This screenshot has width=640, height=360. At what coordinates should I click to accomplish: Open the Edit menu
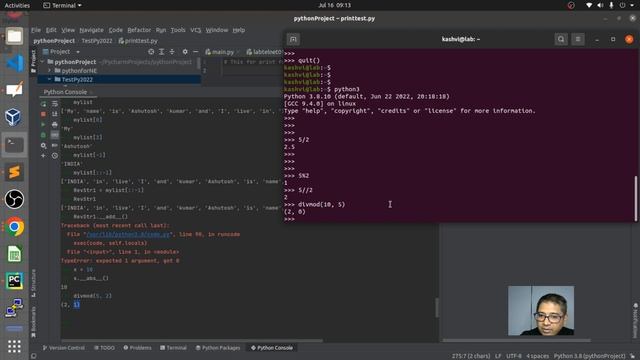[x=51, y=30]
